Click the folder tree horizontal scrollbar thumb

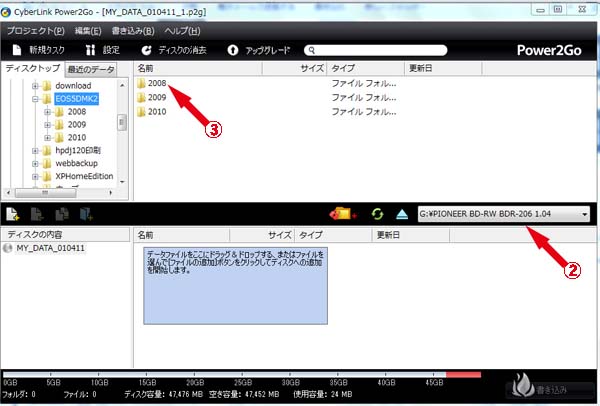click(x=45, y=192)
